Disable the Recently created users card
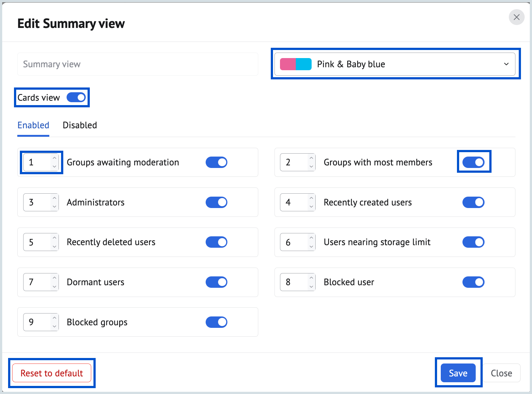Viewport: 532px width, 394px height. tap(474, 202)
